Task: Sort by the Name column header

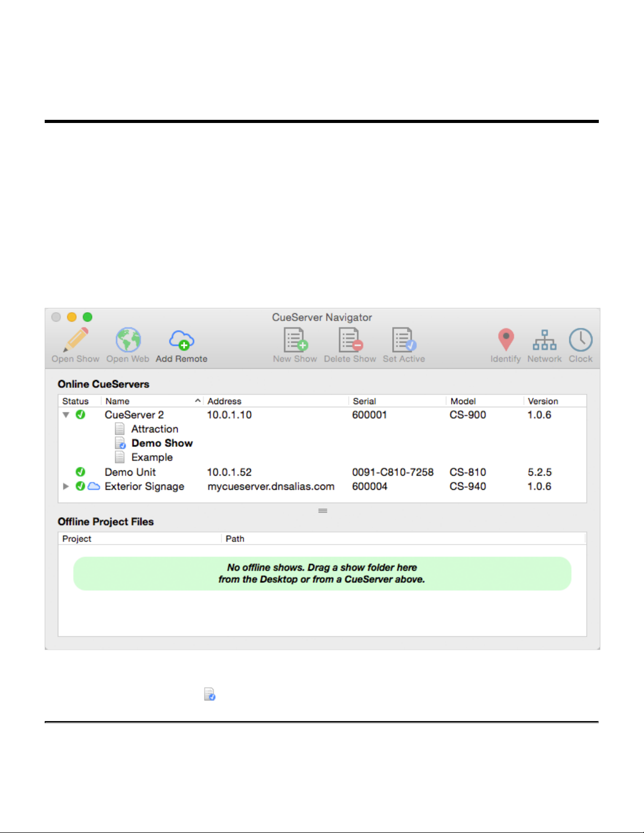Action: point(152,401)
